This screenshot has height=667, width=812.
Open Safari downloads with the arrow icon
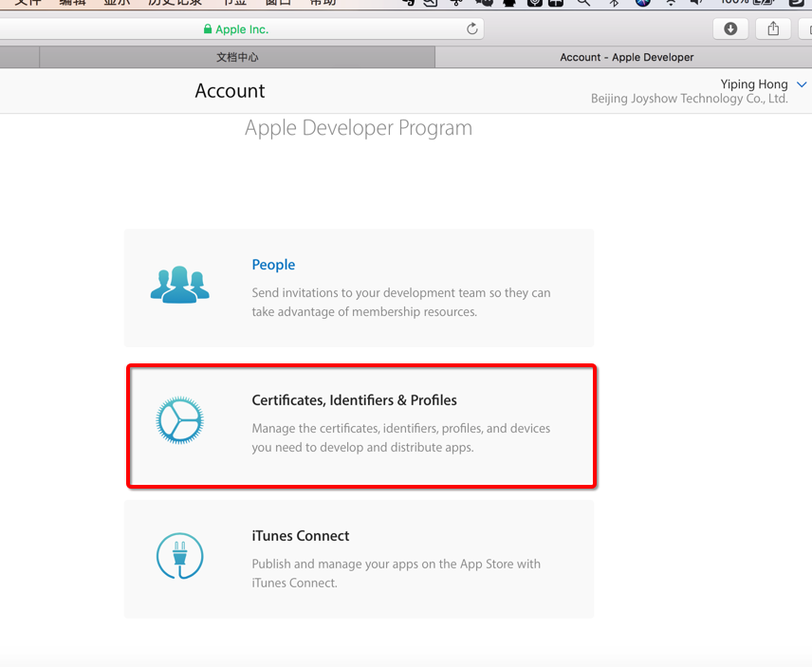pos(730,29)
